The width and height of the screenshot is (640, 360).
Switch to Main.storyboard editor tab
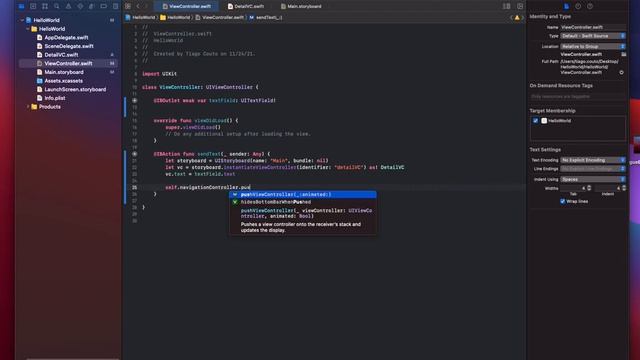[x=301, y=6]
